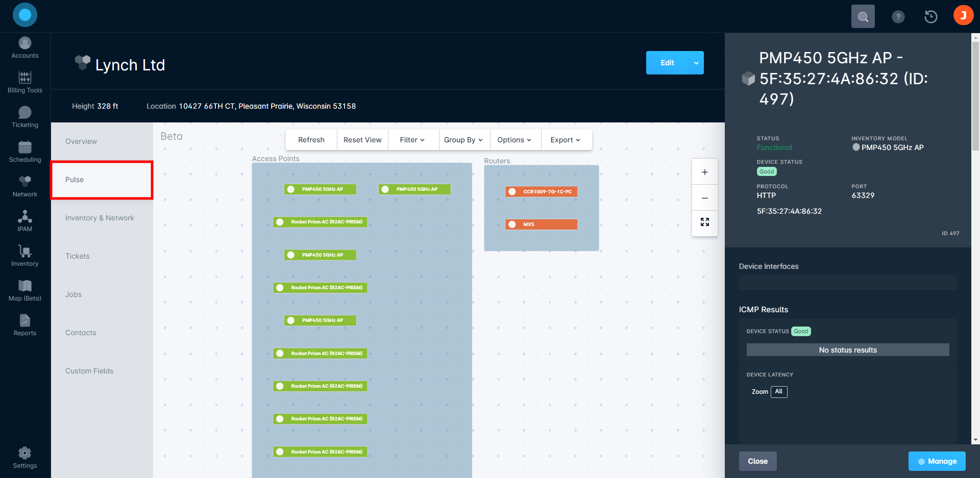Open Billing Tools from sidebar
The height and width of the screenshot is (478, 980).
(25, 83)
